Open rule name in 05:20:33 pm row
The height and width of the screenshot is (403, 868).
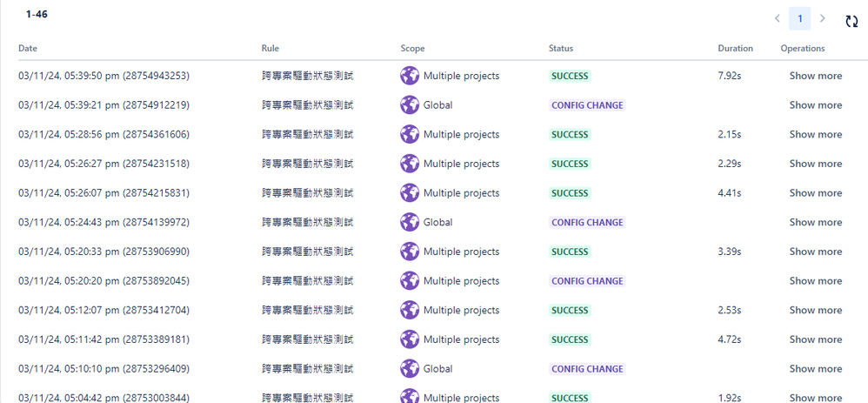coord(307,252)
